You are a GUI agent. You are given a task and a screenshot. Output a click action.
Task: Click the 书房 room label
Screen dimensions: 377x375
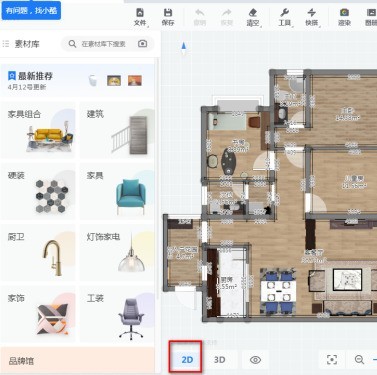coord(238,142)
